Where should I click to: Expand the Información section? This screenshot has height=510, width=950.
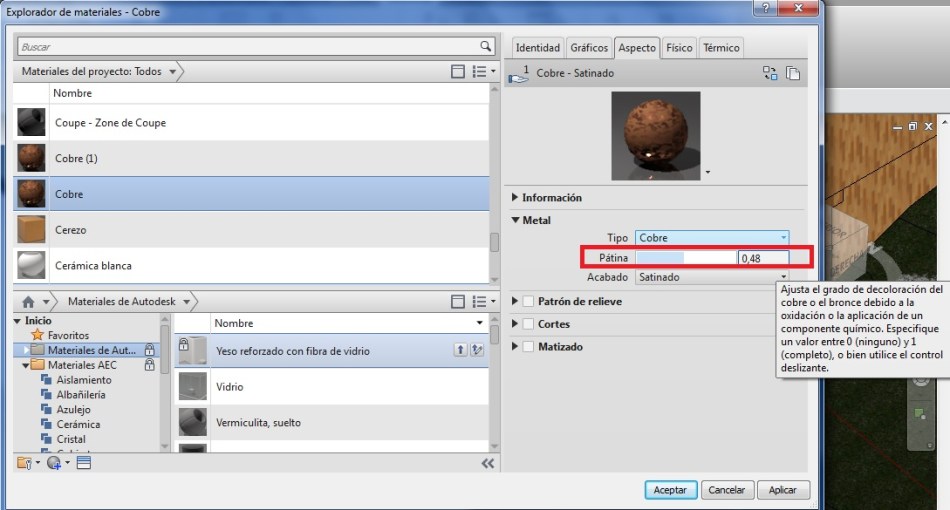pyautogui.click(x=516, y=198)
